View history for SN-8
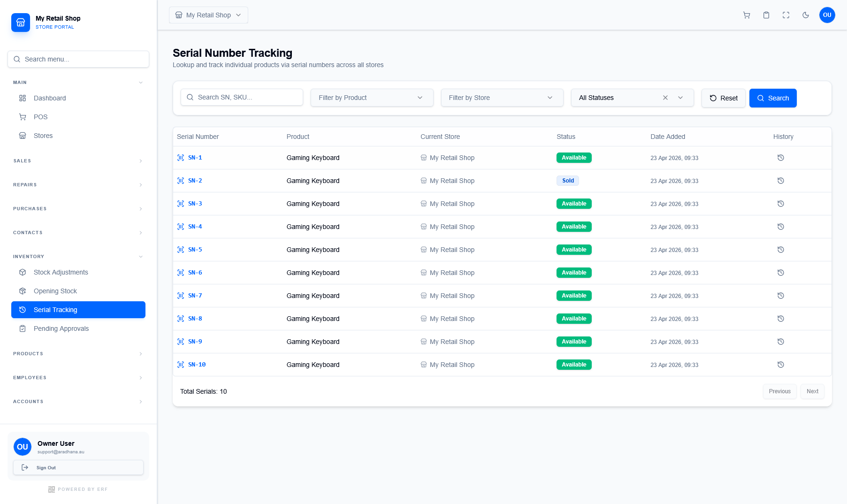 (781, 319)
